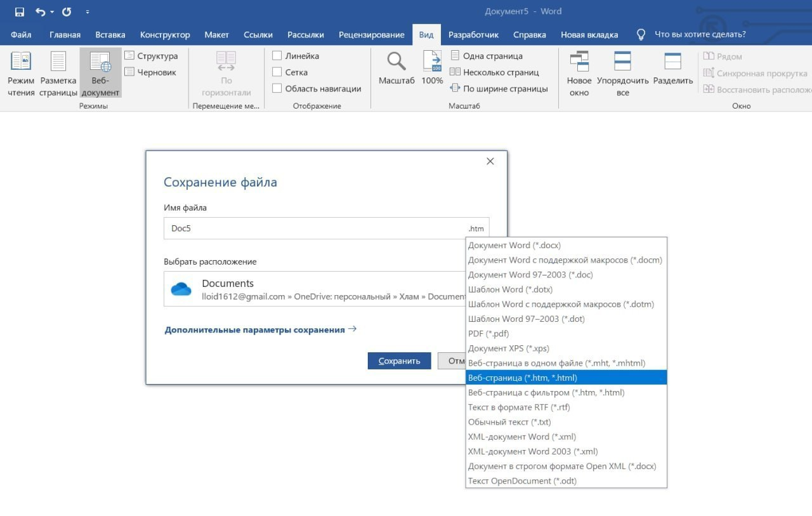The image size is (812, 516).
Task: Click the Save icon in quick access toolbar
Action: pyautogui.click(x=19, y=12)
